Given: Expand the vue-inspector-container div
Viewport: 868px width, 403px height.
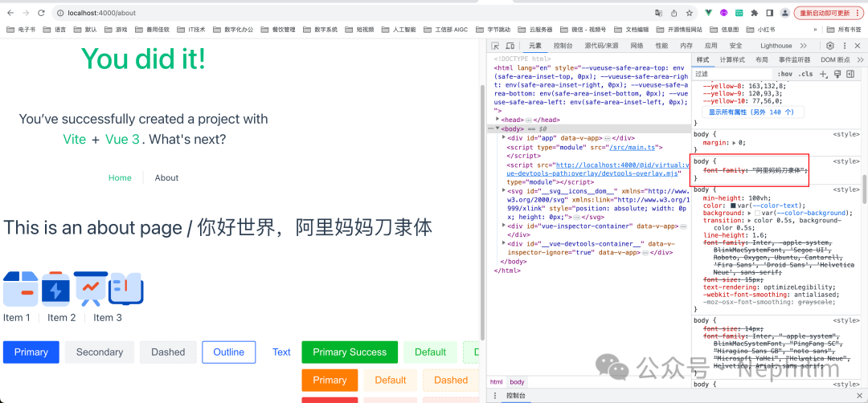Looking at the screenshot, I should tap(504, 226).
